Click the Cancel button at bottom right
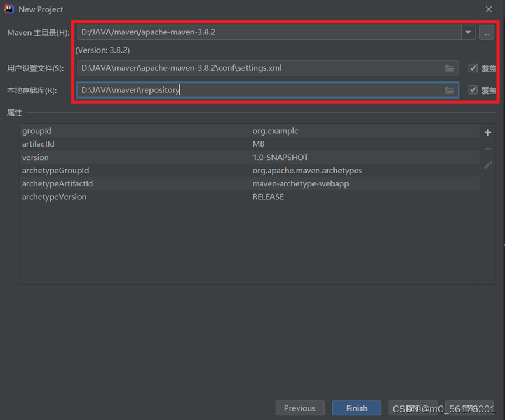Screen dimensions: 505x420 pyautogui.click(x=413, y=408)
